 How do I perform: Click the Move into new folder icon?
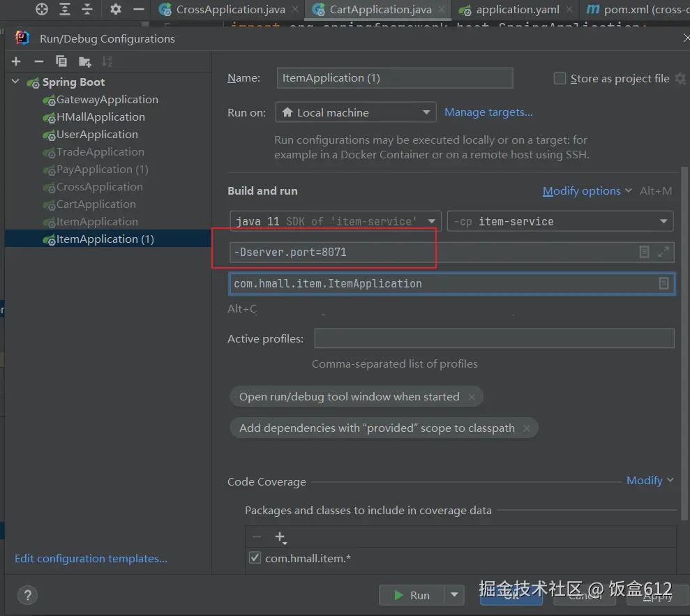84,61
